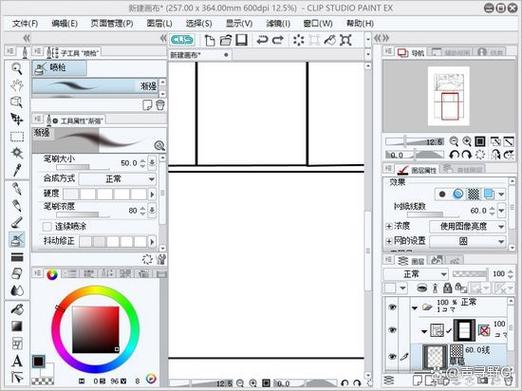The image size is (522, 391).
Task: Hide the 1コマ folder layer via eye icon
Action: (392, 307)
